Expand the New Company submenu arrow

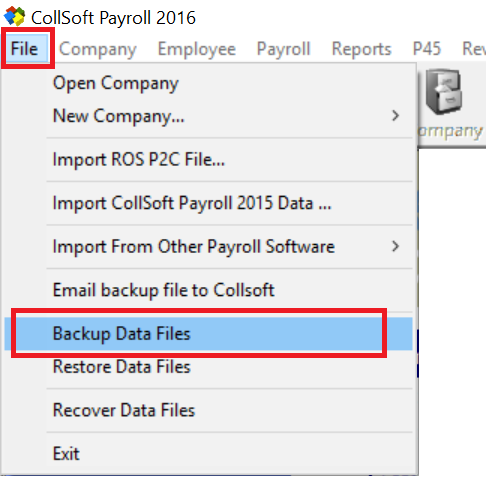[x=395, y=116]
